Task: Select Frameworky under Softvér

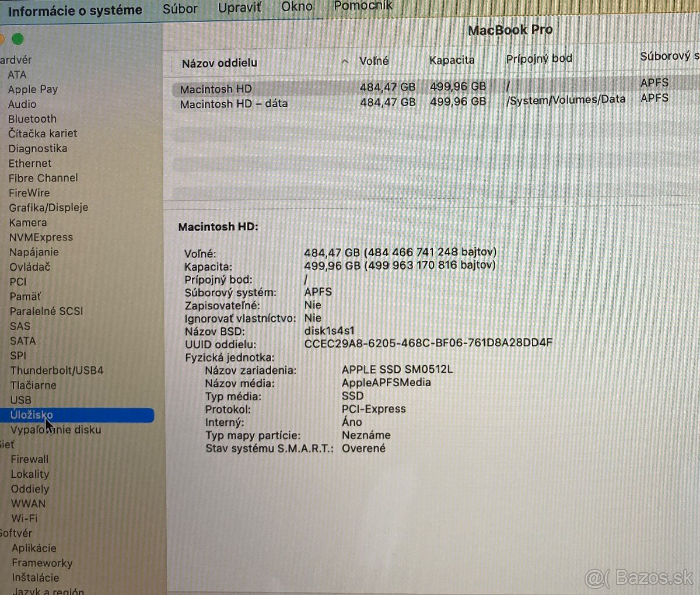Action: (x=42, y=563)
